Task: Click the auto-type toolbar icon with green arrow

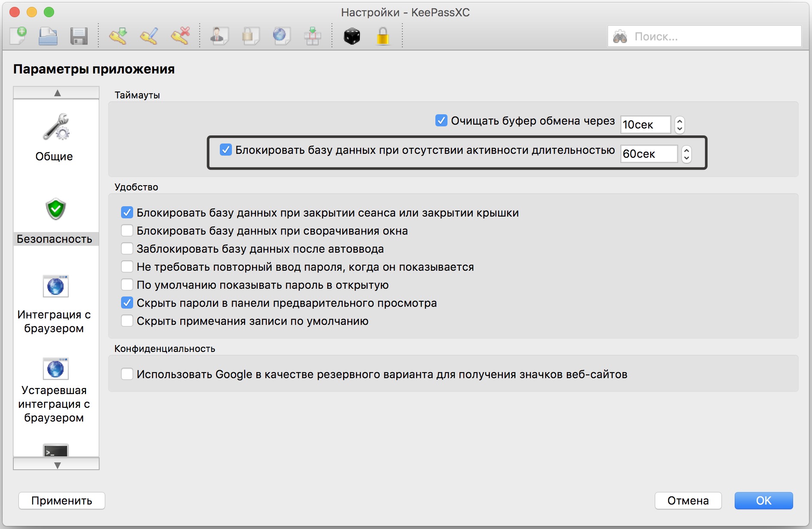Action: click(x=313, y=36)
